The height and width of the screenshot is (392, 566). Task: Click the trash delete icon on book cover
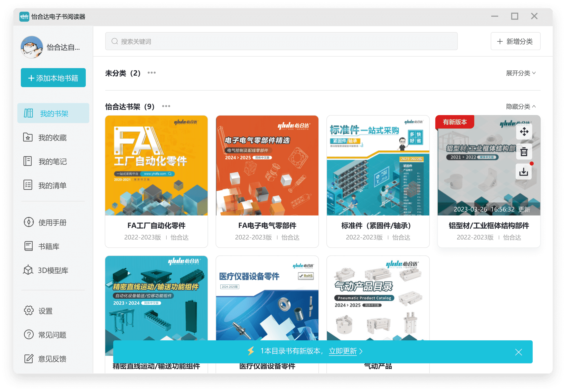(x=524, y=152)
